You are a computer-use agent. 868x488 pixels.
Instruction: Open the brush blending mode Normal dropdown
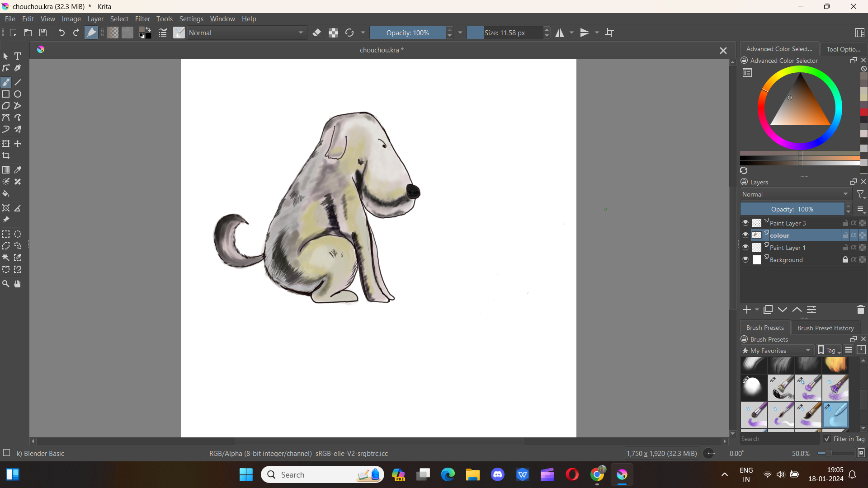(x=245, y=33)
